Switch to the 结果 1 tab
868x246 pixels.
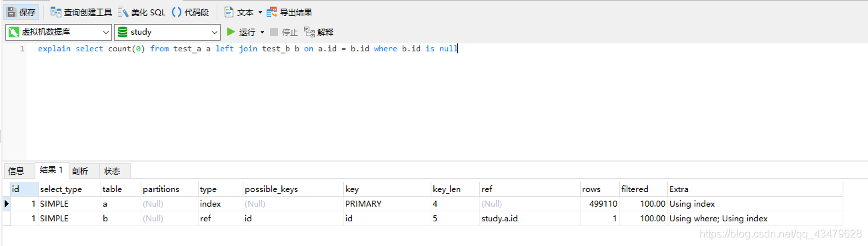pyautogui.click(x=51, y=170)
